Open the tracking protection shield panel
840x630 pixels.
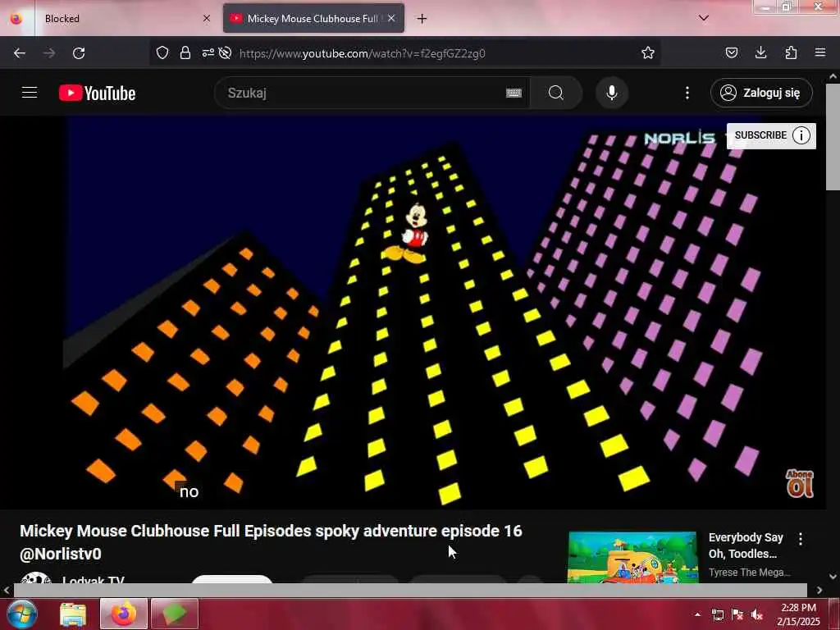coord(162,52)
